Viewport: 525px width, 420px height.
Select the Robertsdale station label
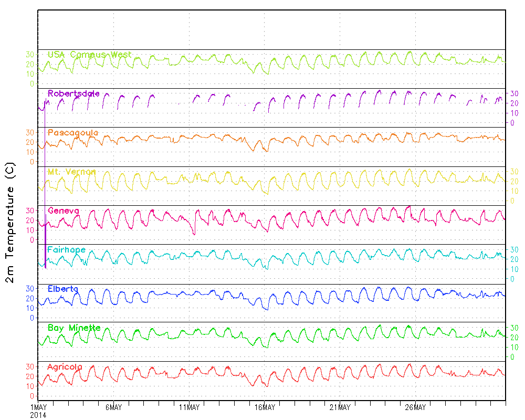[x=73, y=93]
